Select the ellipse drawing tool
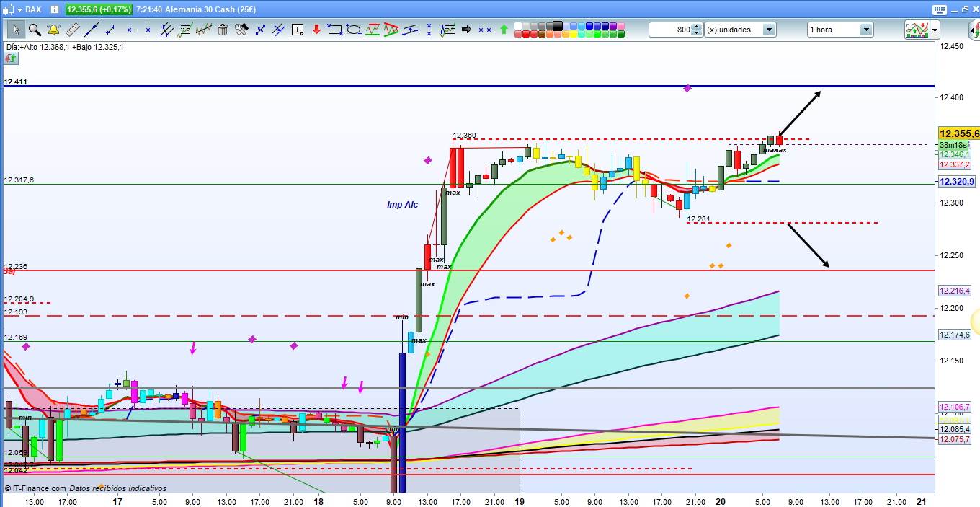The height and width of the screenshot is (507, 980). 354,30
